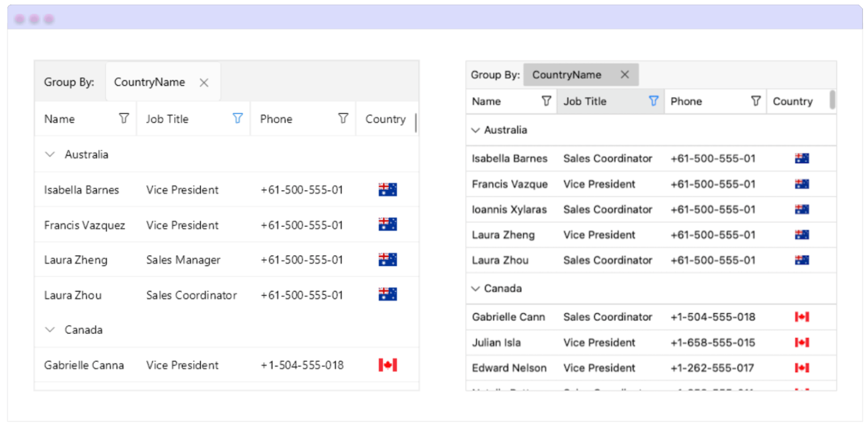Select Sales Coordinator cell for Laura Zhou, left grid
The width and height of the screenshot is (868, 428).
pyautogui.click(x=192, y=295)
